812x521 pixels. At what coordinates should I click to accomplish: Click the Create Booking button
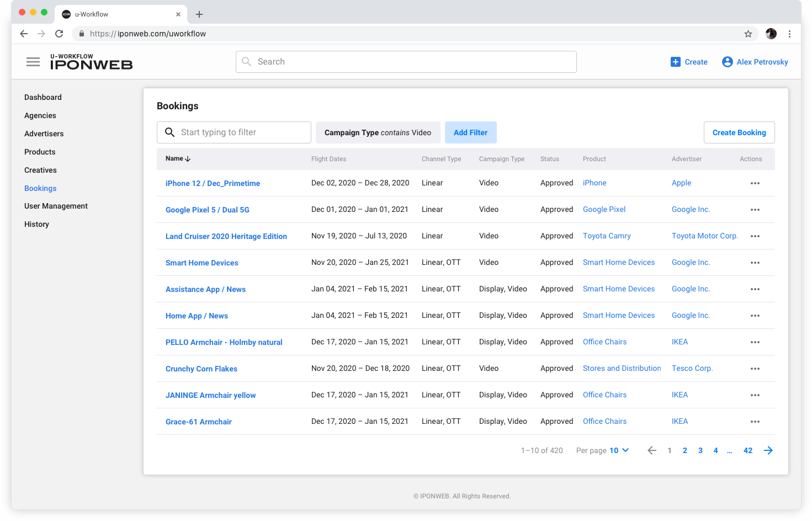(x=739, y=132)
